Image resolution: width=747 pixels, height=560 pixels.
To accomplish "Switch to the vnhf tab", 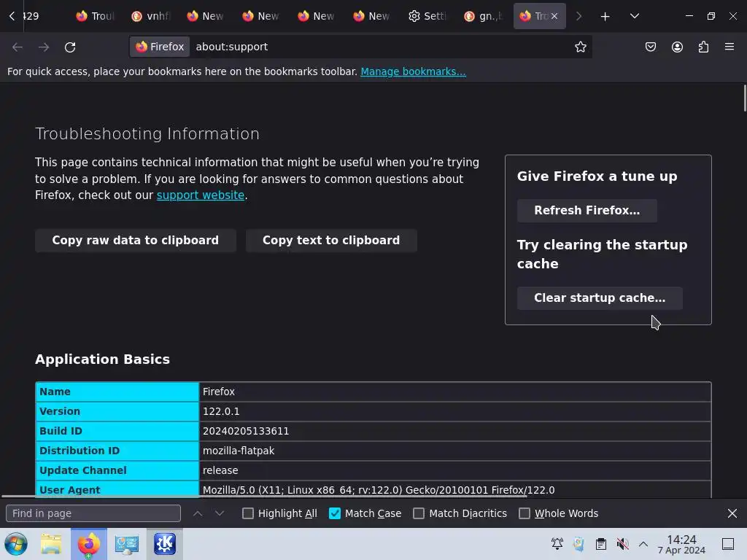I will tap(150, 16).
